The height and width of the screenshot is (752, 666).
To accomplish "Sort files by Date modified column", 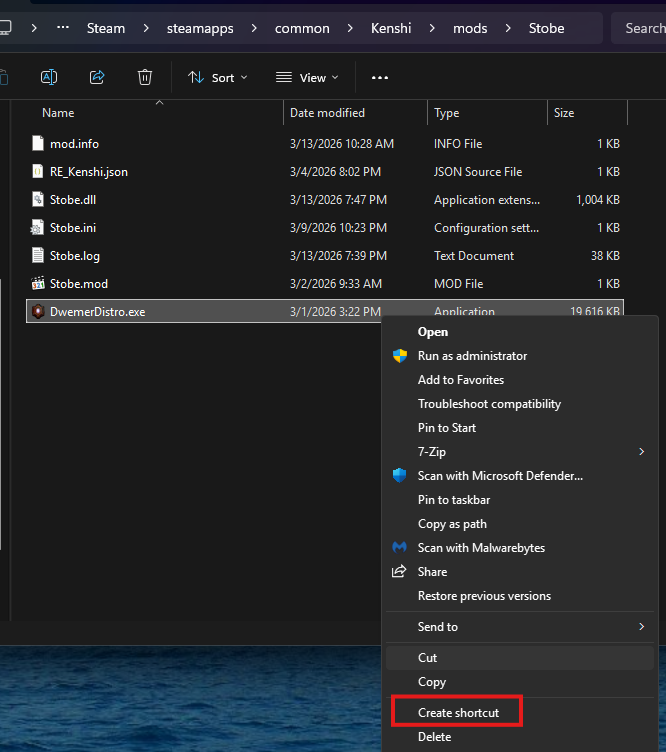I will tap(327, 113).
